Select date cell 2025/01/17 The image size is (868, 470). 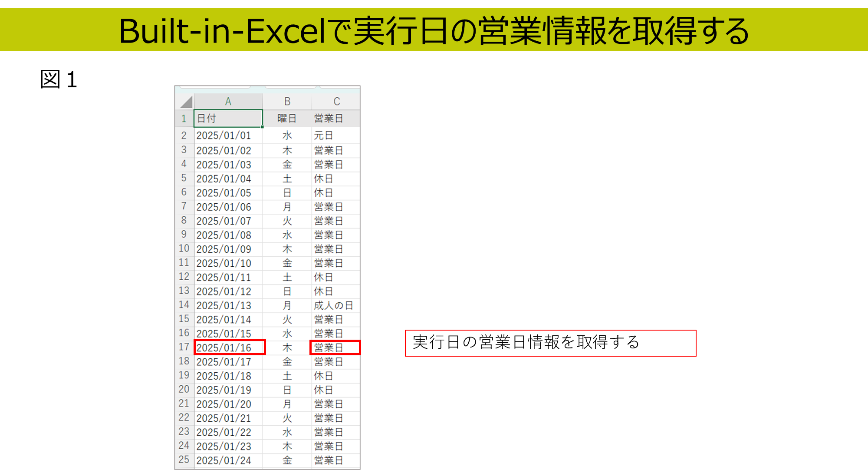click(228, 362)
